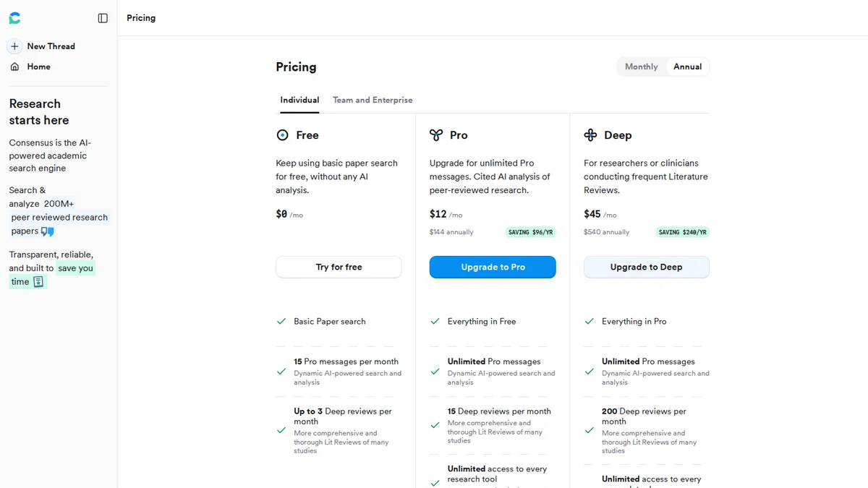Click 'Research starts here' sidebar heading
Viewport: 868px width, 488px height.
click(39, 112)
